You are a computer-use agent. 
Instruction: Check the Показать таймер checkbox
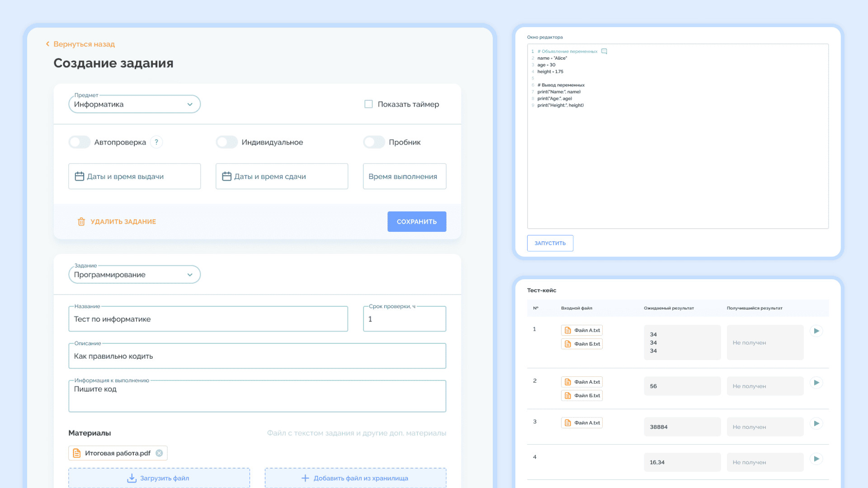click(368, 104)
